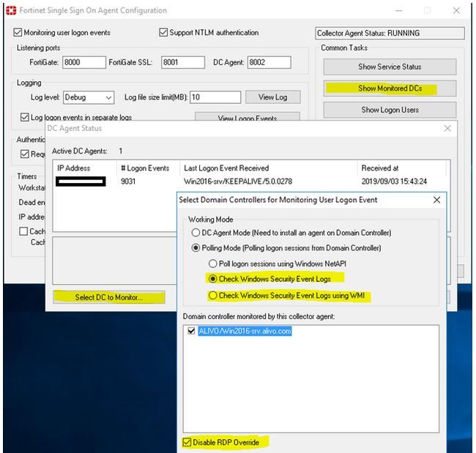Image resolution: width=476 pixels, height=453 pixels.
Task: Click Select DC to Monitor button
Action: click(x=109, y=297)
